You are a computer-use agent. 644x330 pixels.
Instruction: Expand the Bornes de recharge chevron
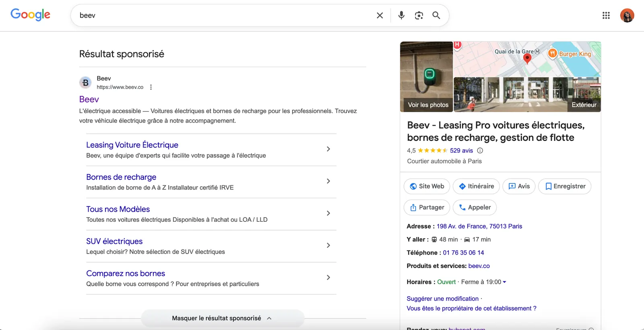[x=328, y=181]
